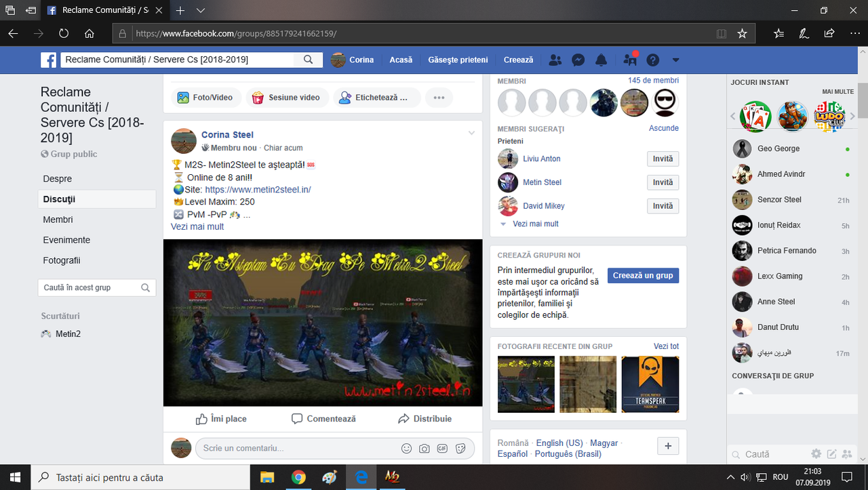Viewport: 868px width, 490px height.
Task: Open Vezi tot for recent group photos
Action: pyautogui.click(x=666, y=346)
